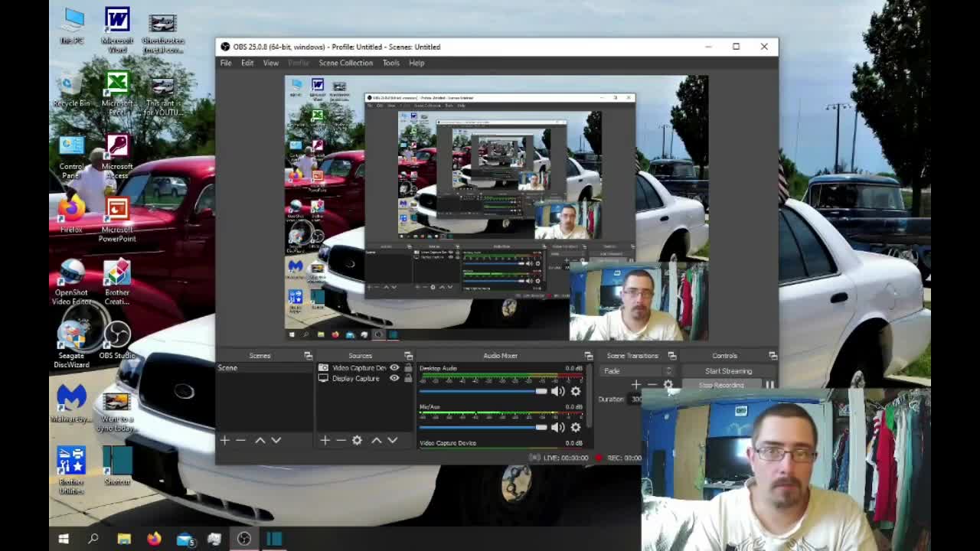Select the Firefox desktop shortcut

[x=71, y=214]
